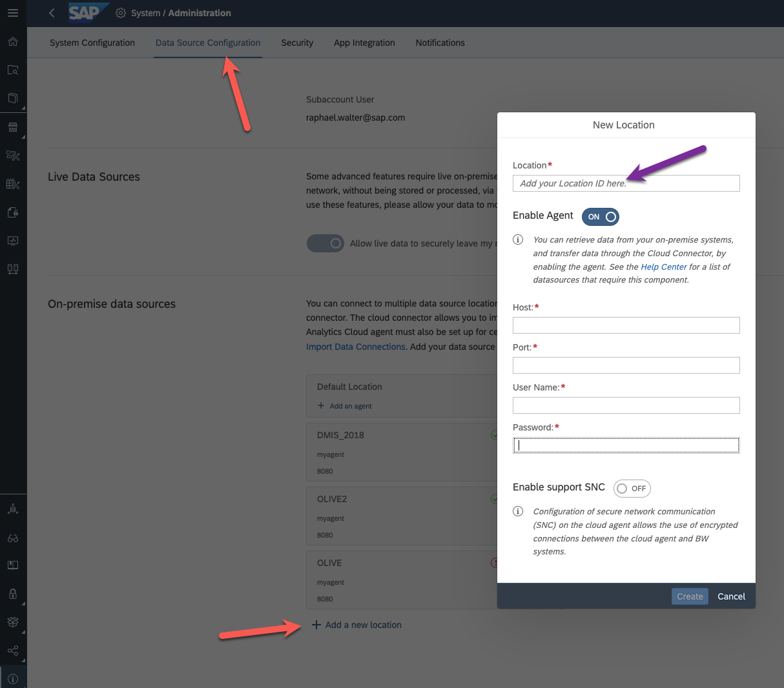Open the Notifications tab

click(x=440, y=43)
